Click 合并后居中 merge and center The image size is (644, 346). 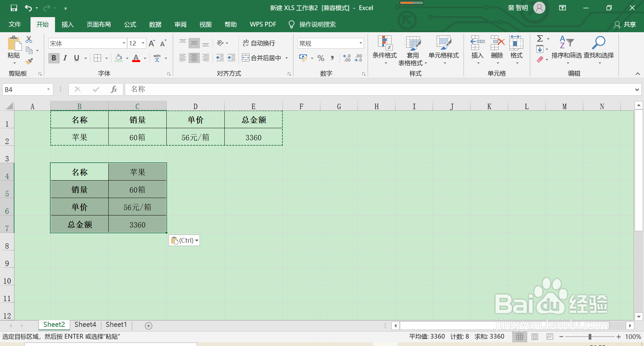point(262,58)
